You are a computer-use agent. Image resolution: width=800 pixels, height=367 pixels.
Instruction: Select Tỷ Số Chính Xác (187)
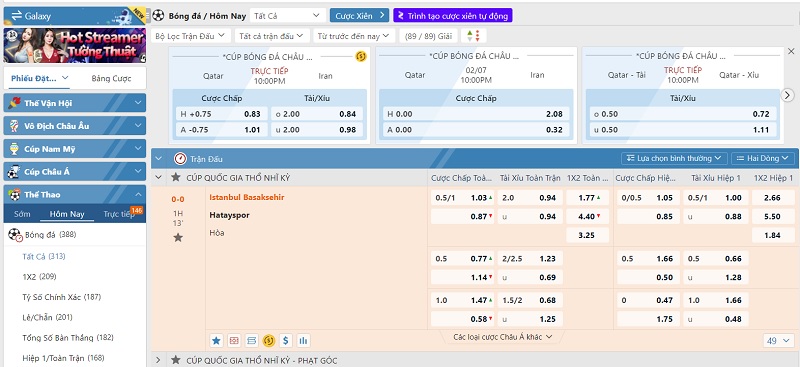point(62,297)
